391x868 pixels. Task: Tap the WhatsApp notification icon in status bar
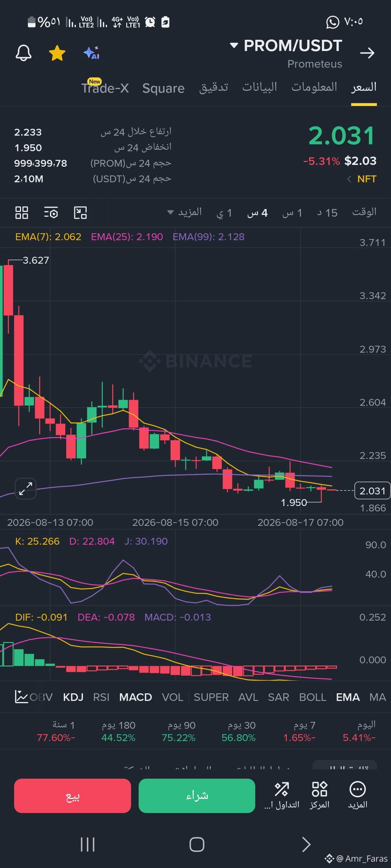point(333,22)
